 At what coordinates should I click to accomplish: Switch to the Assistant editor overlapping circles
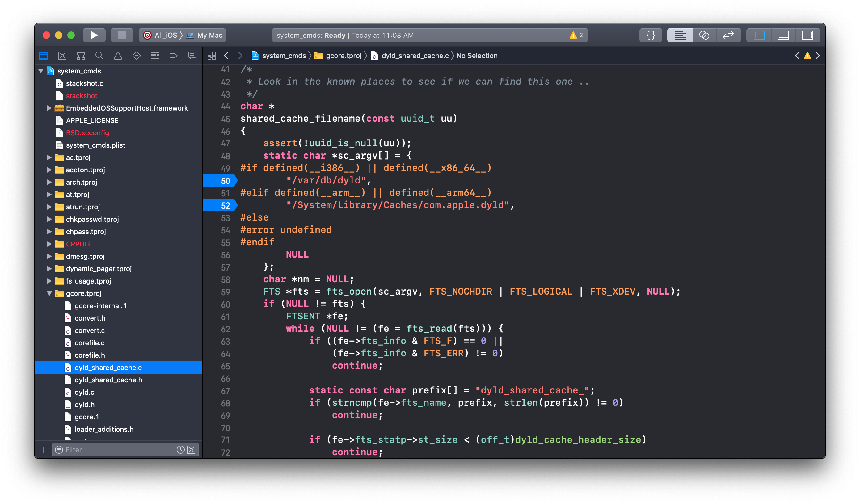point(704,35)
